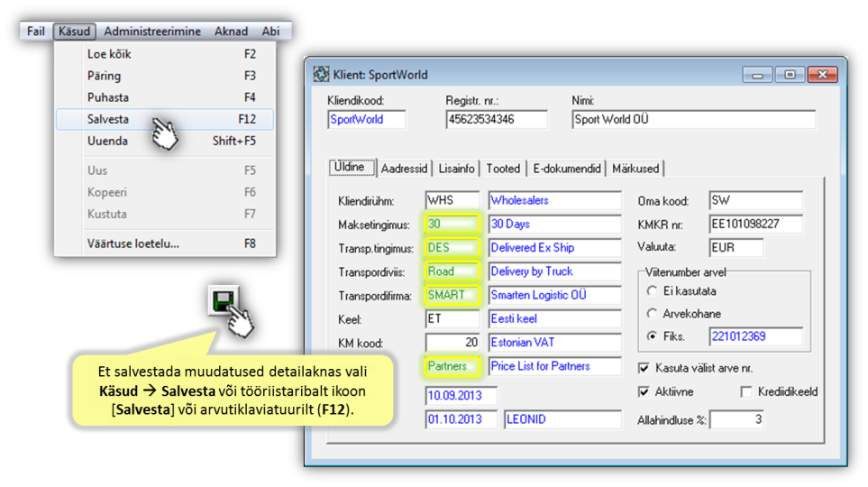Click the Salvesta floppy disk toolbar icon

tap(224, 301)
